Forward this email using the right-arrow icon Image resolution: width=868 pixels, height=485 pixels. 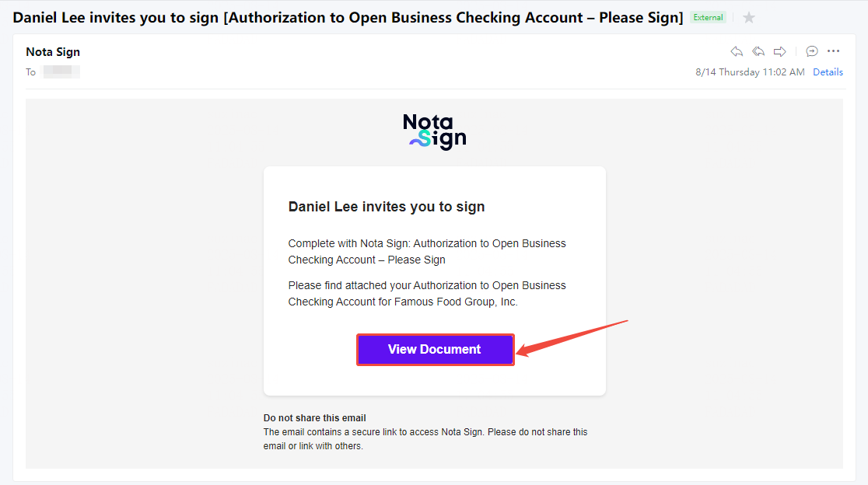[779, 51]
